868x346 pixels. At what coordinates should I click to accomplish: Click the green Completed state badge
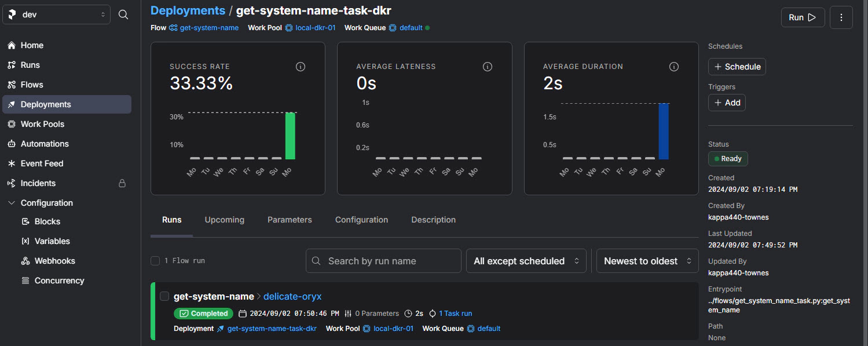point(203,314)
